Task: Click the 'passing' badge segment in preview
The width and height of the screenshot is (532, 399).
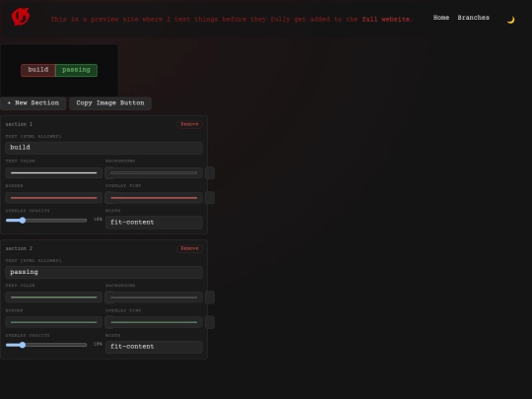Action: pos(76,70)
